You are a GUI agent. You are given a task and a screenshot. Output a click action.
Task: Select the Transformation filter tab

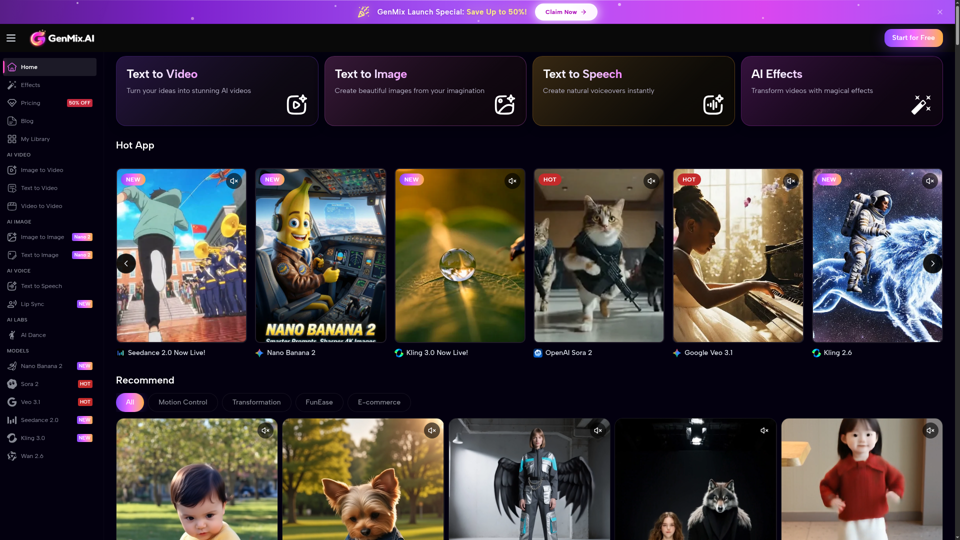[x=257, y=402]
